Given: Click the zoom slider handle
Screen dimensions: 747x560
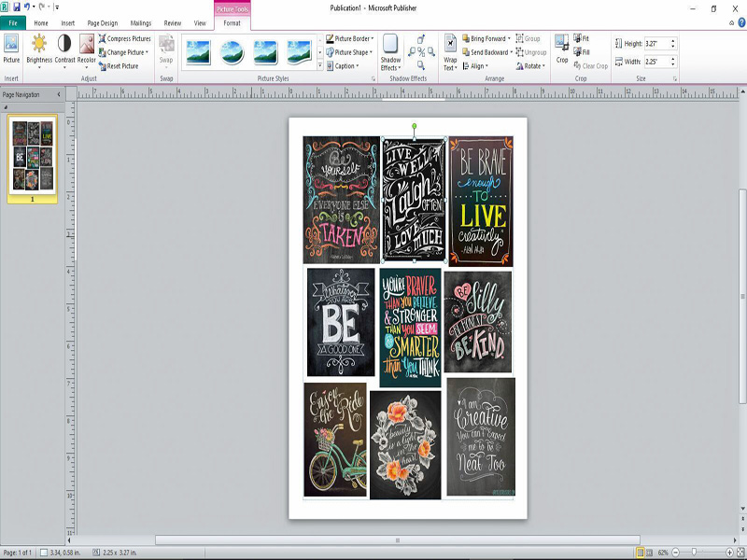Looking at the screenshot, I should coord(694,553).
